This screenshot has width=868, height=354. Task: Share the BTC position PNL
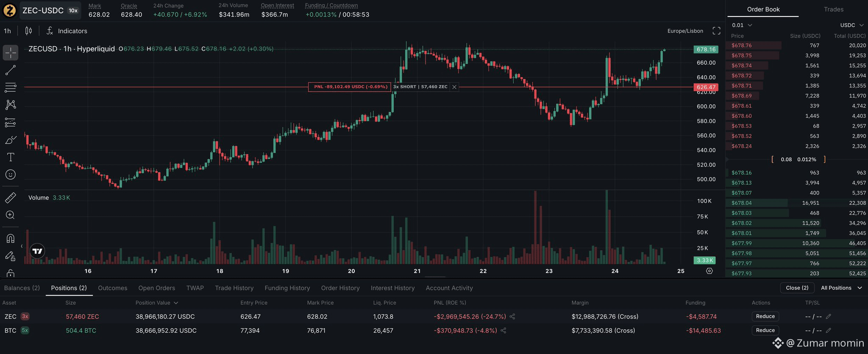point(504,330)
